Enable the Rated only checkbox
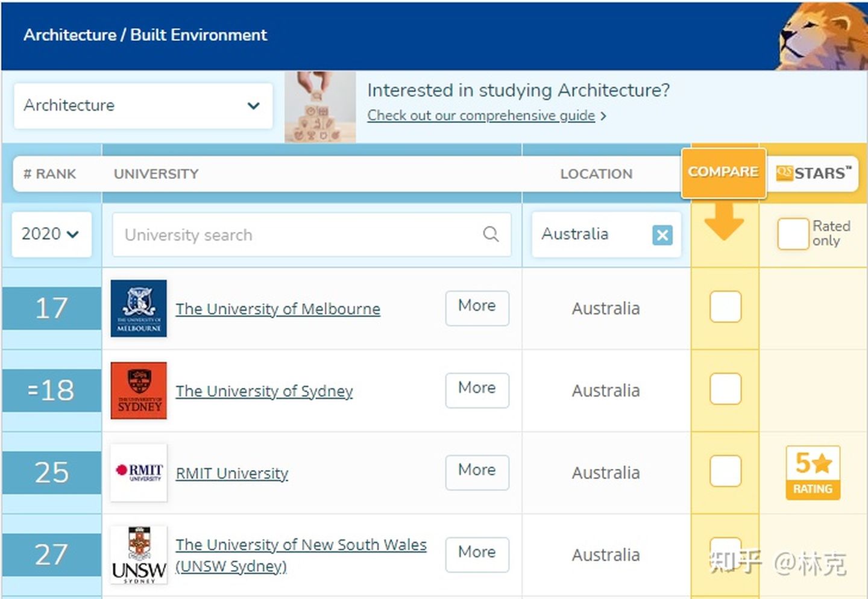868x599 pixels. (793, 234)
